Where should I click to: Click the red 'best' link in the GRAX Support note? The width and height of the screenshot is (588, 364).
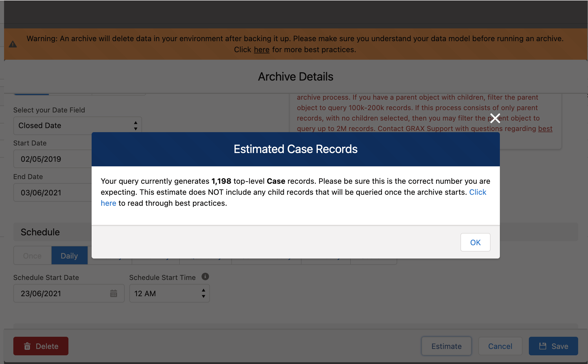click(545, 129)
